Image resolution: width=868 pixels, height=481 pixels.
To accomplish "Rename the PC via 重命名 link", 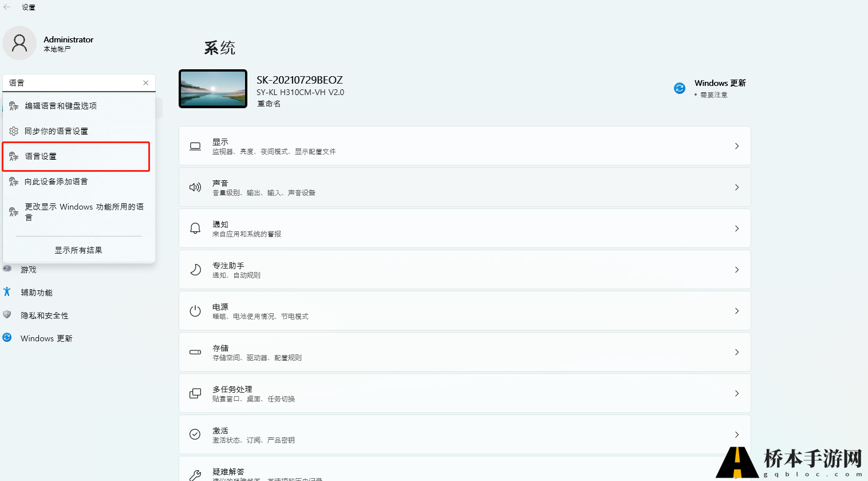I will click(x=269, y=104).
